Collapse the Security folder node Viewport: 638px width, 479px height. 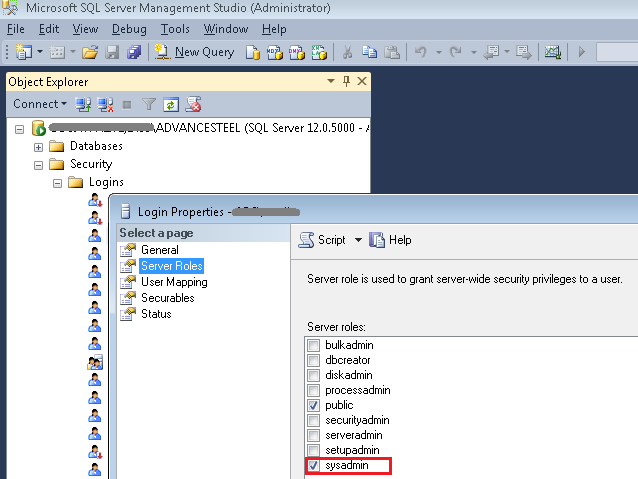click(38, 165)
